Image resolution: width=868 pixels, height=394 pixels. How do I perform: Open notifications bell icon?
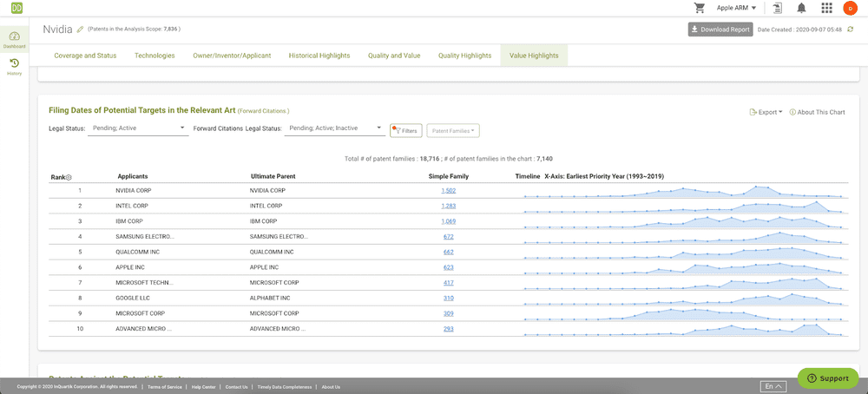pyautogui.click(x=801, y=8)
